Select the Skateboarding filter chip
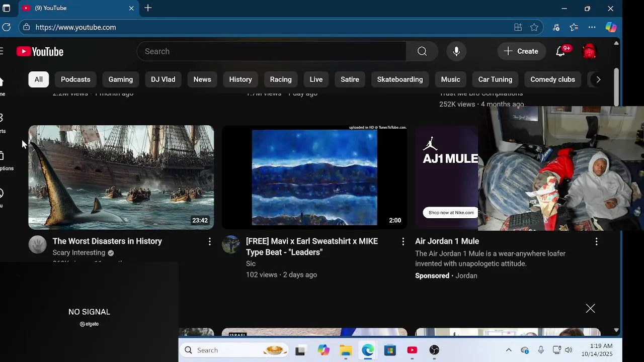644x362 pixels. (400, 79)
